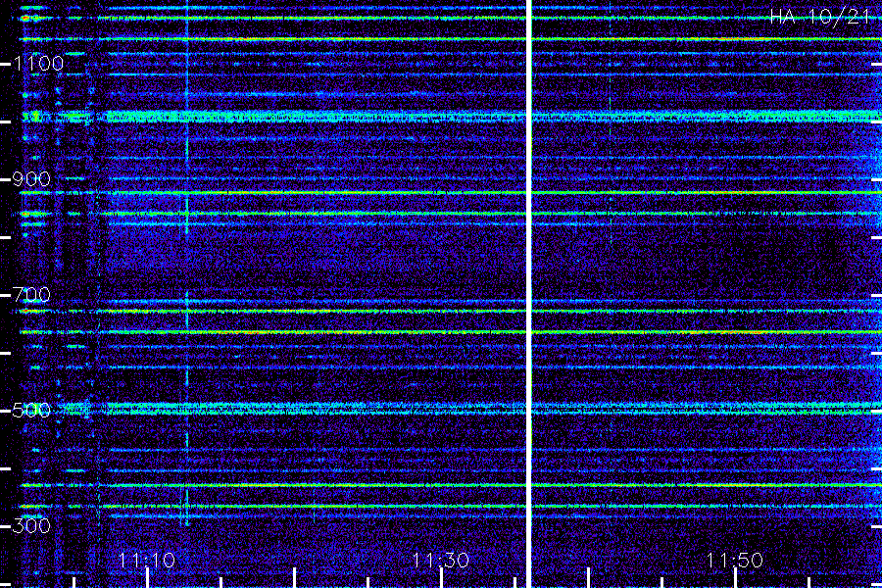The image size is (882, 588).
Task: Click the HA 10/21 date label
Action: pyautogui.click(x=819, y=17)
